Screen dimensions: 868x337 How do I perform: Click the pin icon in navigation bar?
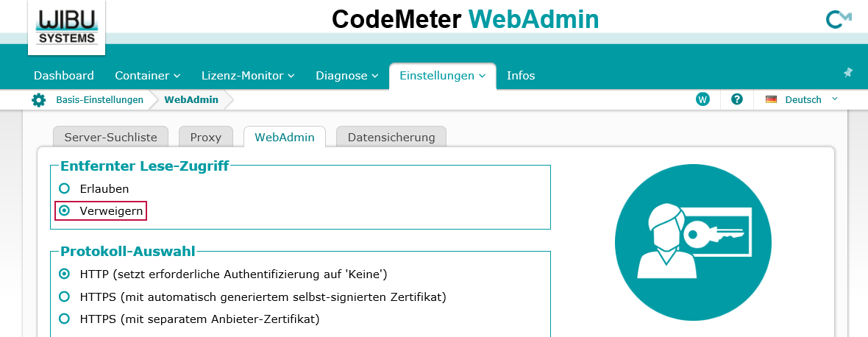[847, 73]
